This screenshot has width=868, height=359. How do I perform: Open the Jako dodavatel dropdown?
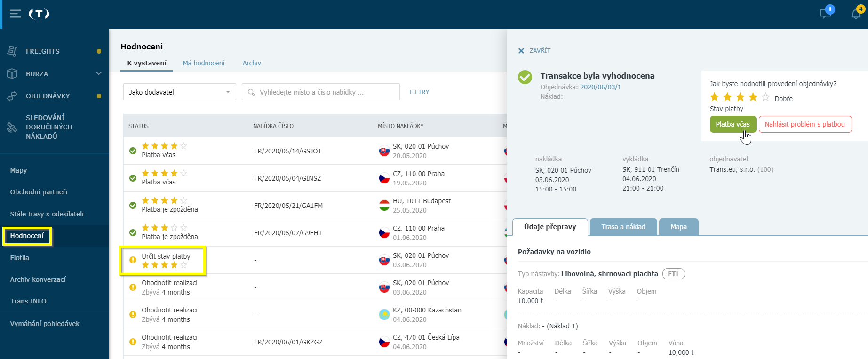(180, 92)
